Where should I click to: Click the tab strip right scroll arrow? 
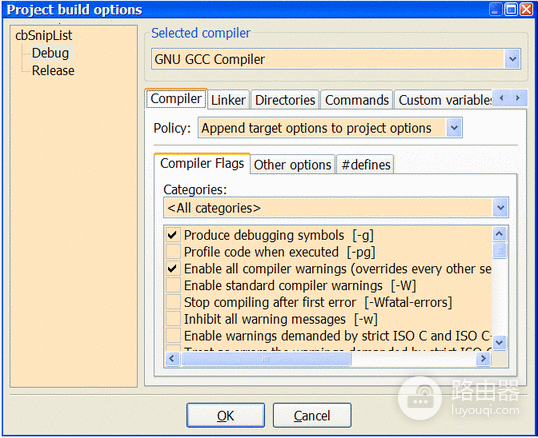point(517,98)
